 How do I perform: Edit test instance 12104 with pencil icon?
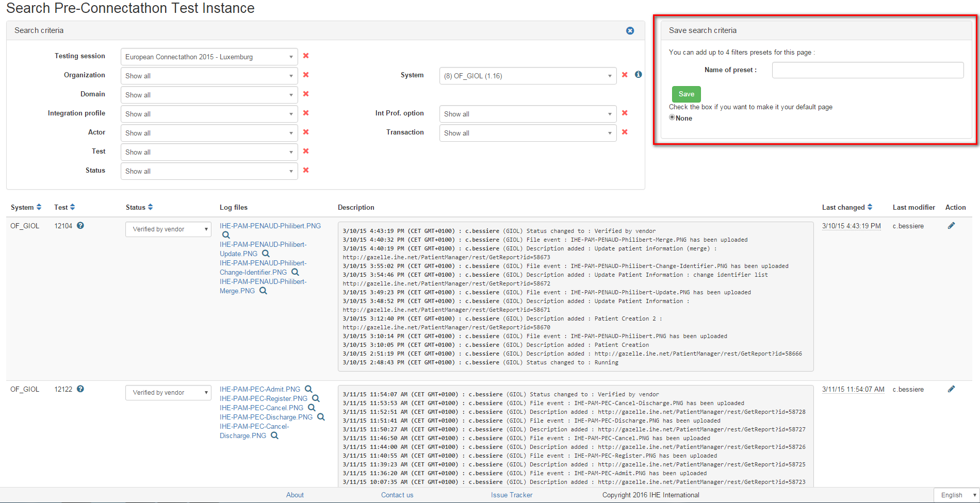click(951, 226)
